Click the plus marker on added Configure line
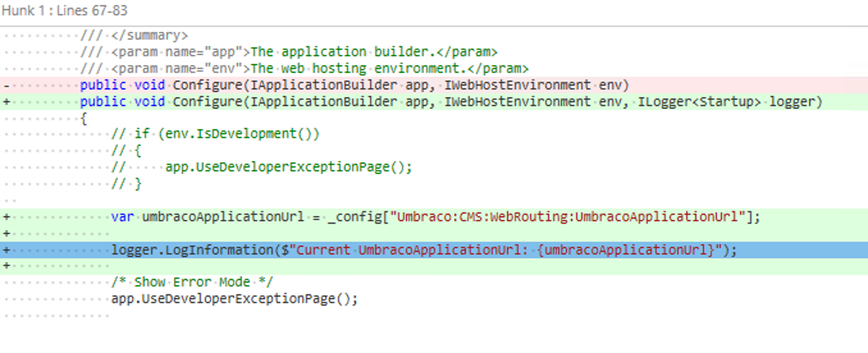 tap(7, 102)
